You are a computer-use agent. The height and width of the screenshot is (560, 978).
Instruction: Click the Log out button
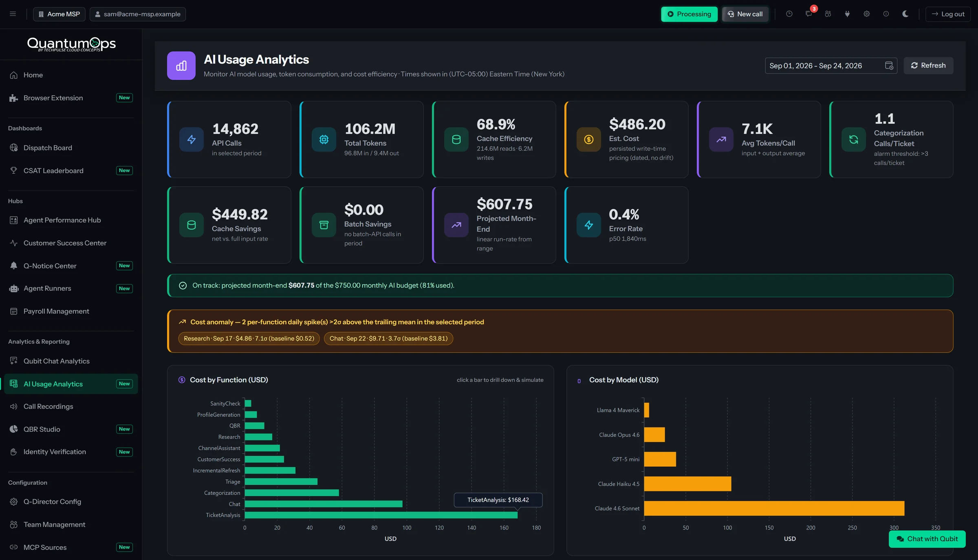pos(948,14)
